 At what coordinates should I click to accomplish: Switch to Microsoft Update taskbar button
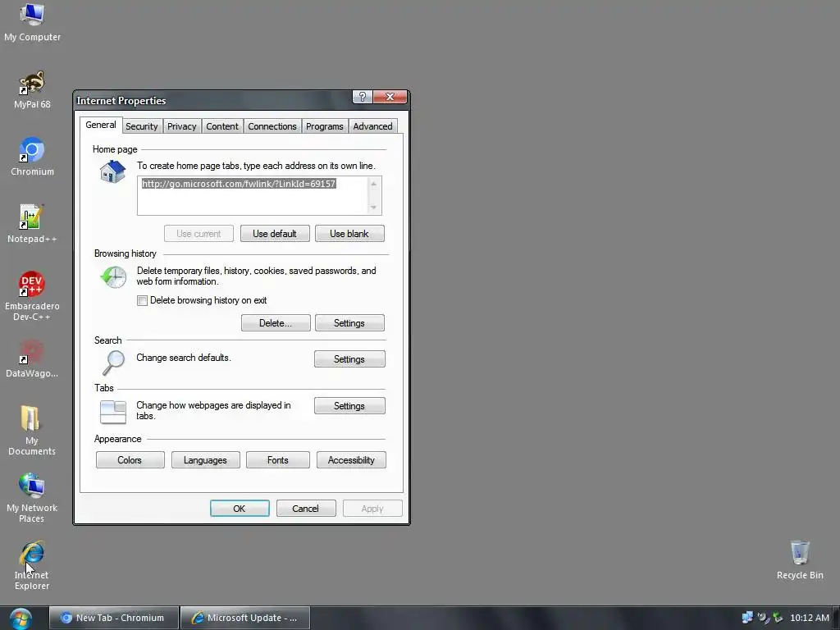click(x=244, y=618)
